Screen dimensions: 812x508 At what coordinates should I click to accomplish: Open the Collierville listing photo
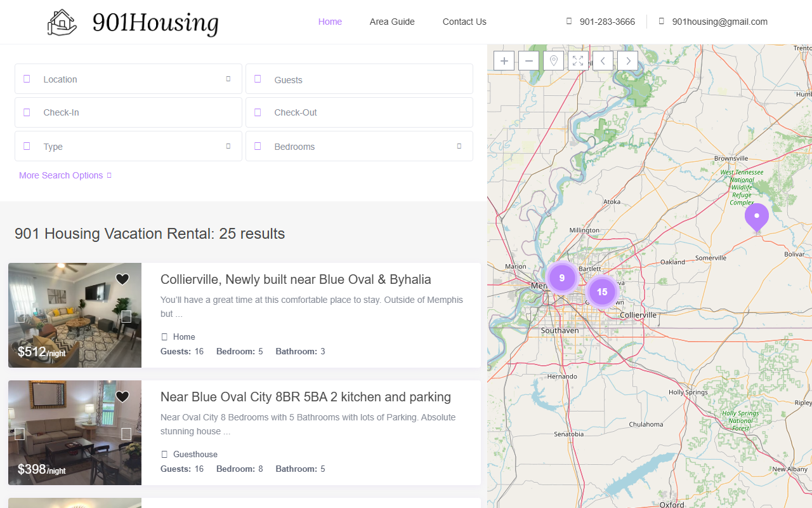coord(75,315)
